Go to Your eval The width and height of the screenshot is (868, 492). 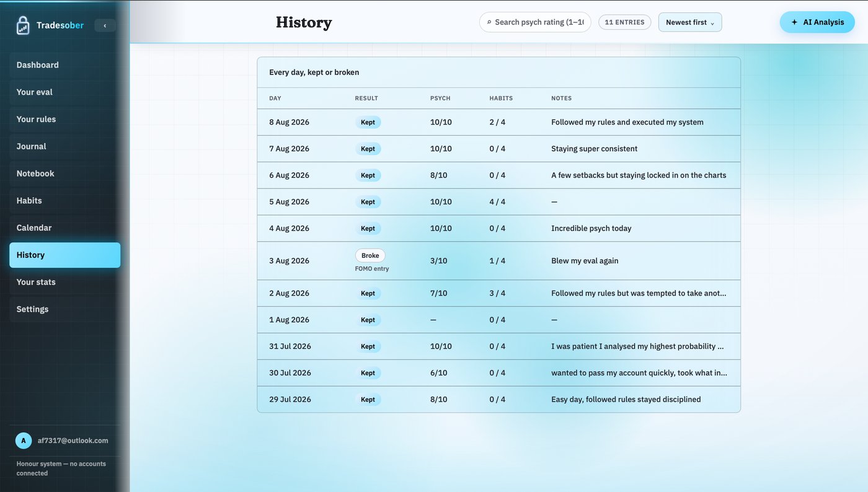pyautogui.click(x=65, y=92)
